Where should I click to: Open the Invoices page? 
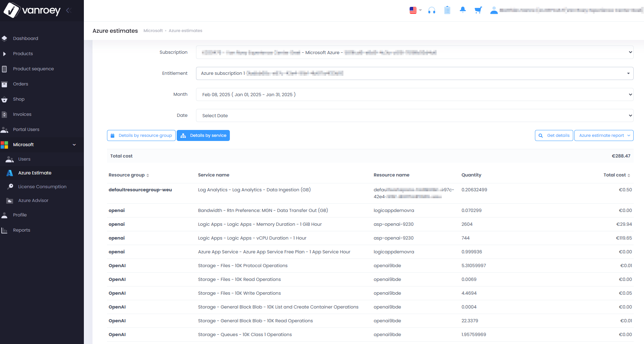[22, 114]
